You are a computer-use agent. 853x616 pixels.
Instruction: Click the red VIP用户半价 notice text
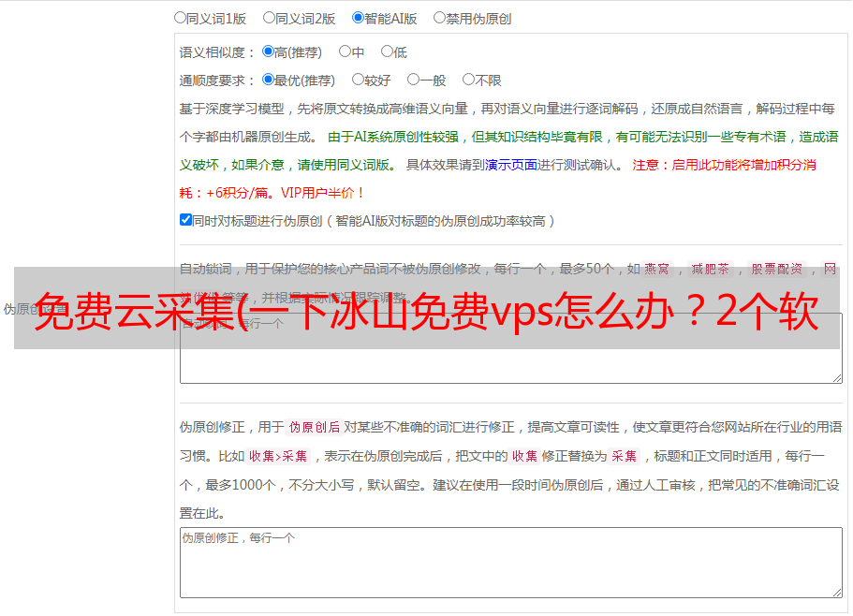pyautogui.click(x=323, y=193)
